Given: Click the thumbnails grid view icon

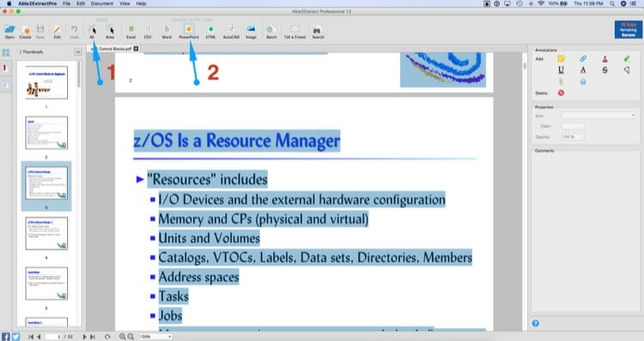Looking at the screenshot, I should click(6, 52).
